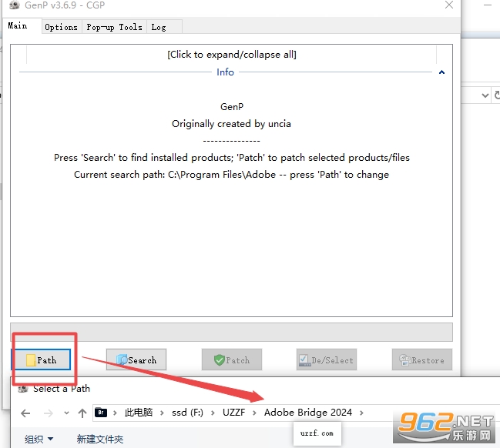Click the progress bar below the info panel
Image resolution: width=500 pixels, height=448 pixels.
pyautogui.click(x=231, y=332)
